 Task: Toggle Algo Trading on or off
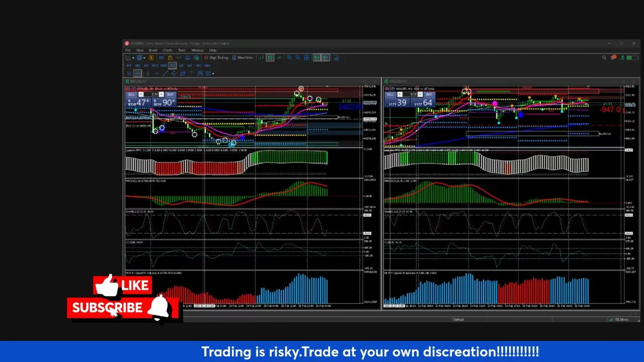(x=216, y=58)
